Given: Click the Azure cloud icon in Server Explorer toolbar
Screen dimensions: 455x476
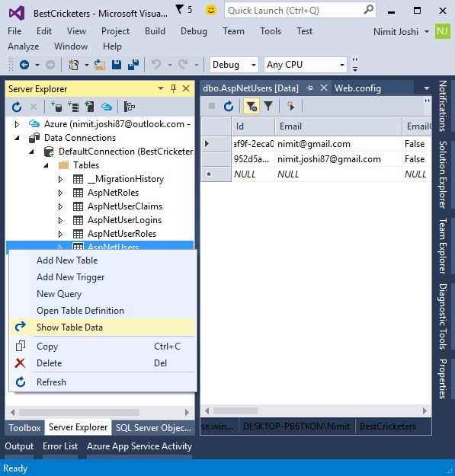Looking at the screenshot, I should 107,107.
